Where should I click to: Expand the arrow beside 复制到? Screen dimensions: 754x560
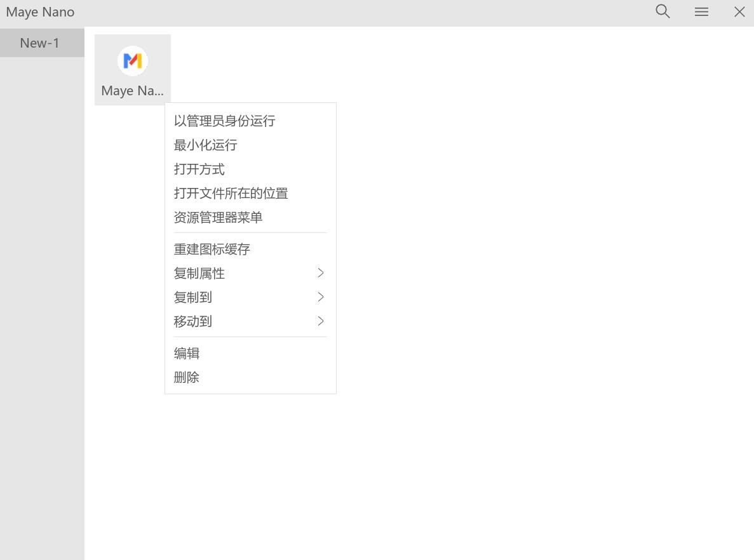point(321,297)
